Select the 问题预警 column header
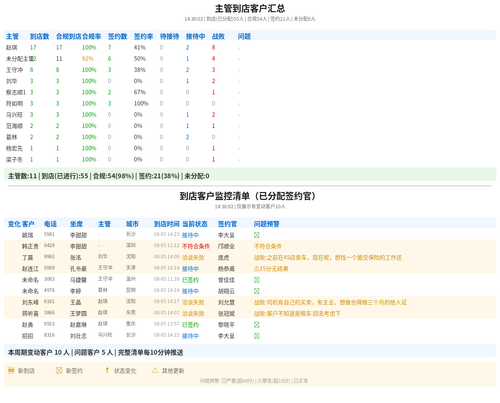 click(x=267, y=224)
